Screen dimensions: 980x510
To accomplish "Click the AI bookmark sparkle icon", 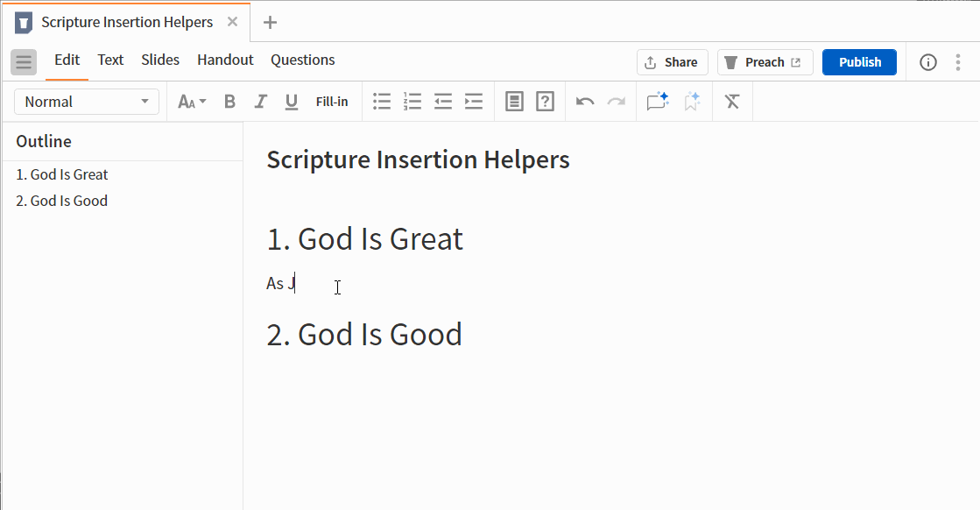I will 692,102.
